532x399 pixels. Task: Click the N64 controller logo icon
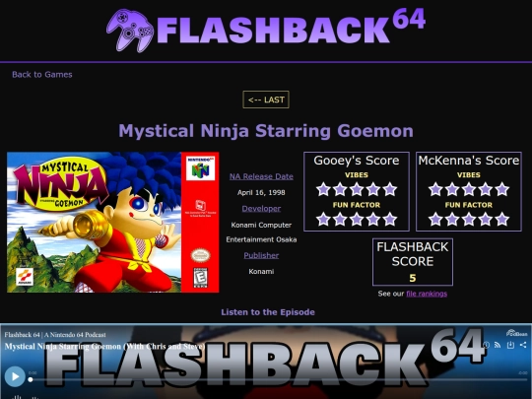click(130, 31)
